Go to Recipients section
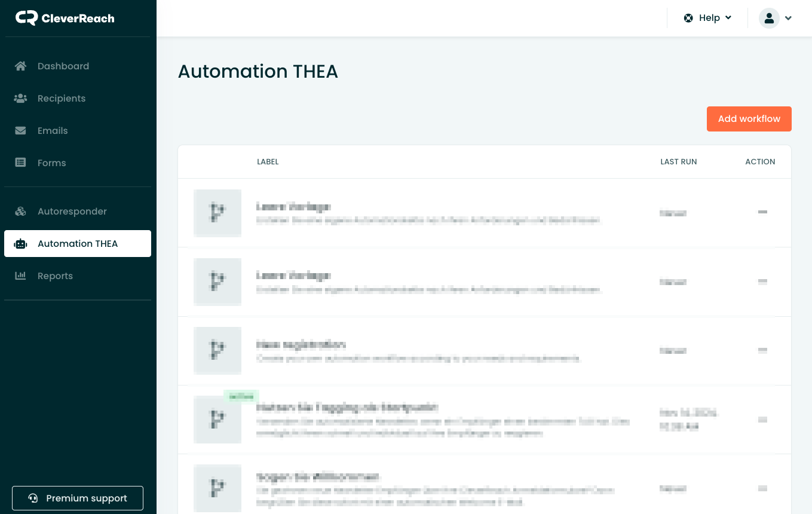This screenshot has height=514, width=812. point(78,99)
